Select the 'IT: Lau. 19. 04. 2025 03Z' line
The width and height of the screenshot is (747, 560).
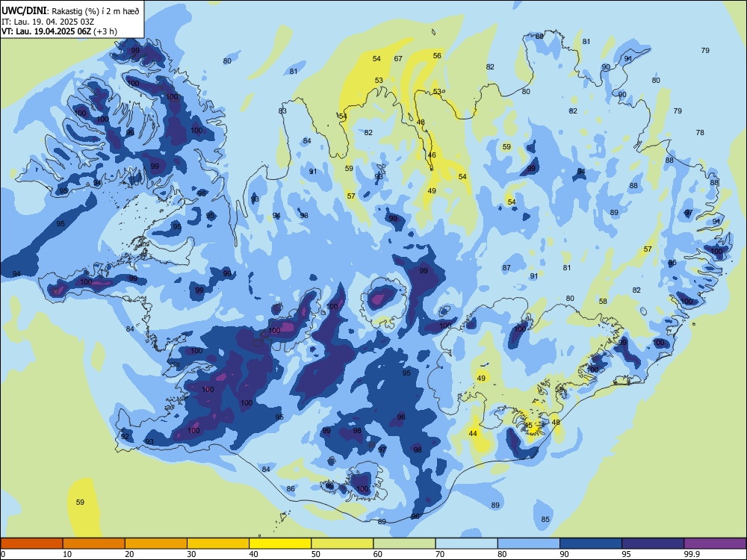48,22
